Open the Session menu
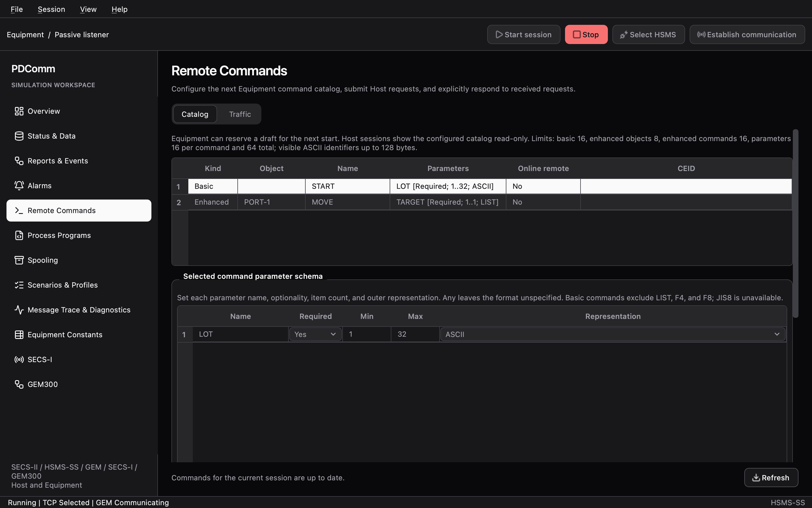 pyautogui.click(x=51, y=9)
